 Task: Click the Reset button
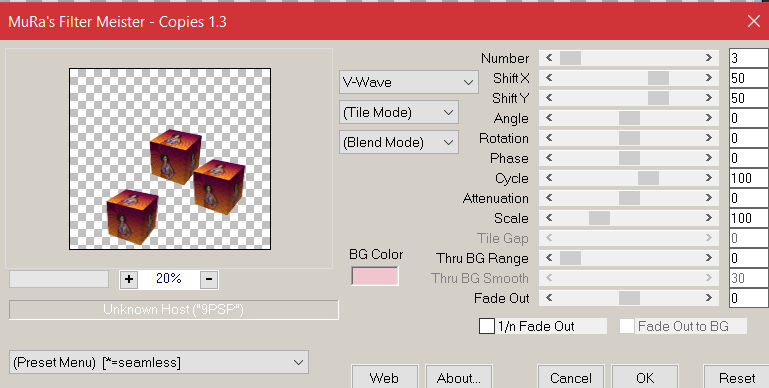tap(736, 377)
